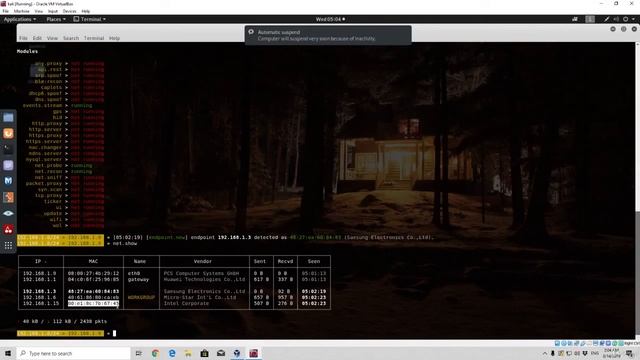
Task: Click the Vendor column header
Action: click(203, 261)
